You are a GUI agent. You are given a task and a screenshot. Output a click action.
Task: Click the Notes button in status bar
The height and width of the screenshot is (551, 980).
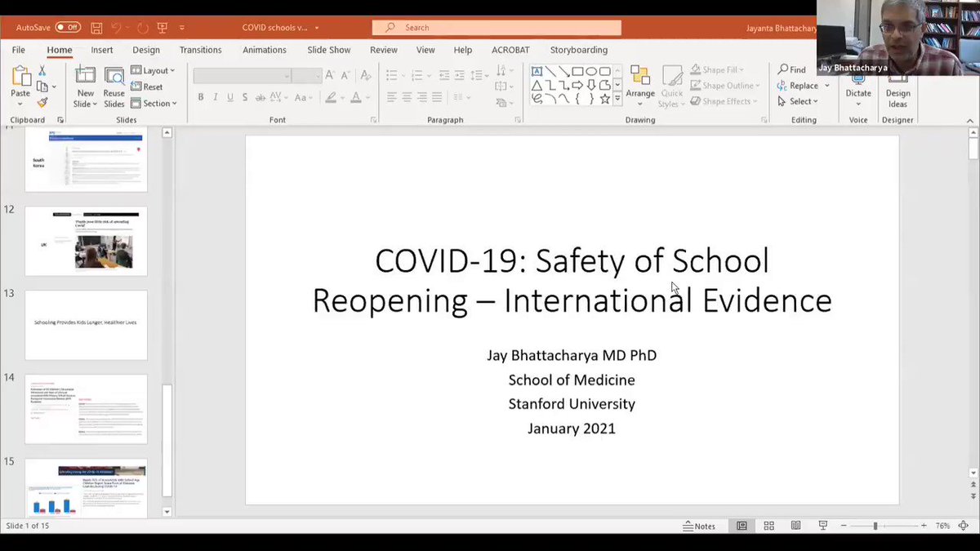point(700,527)
